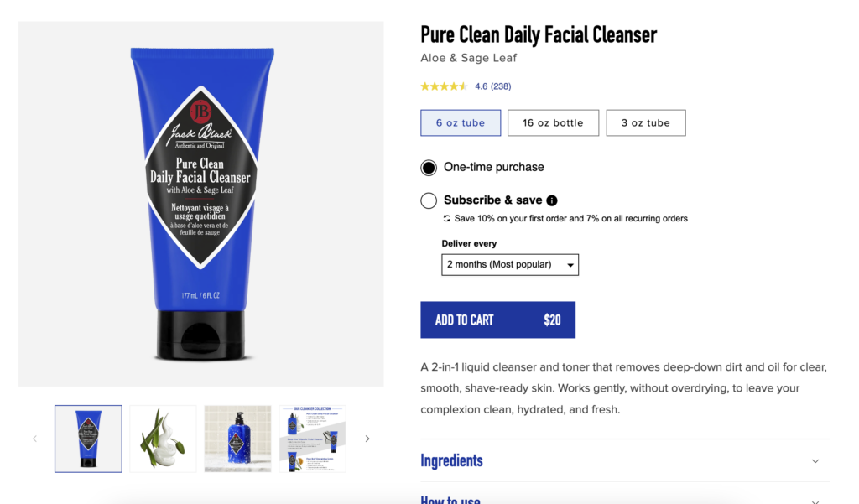The image size is (859, 504).
Task: Show next product thumbnails with right arrow
Action: coord(367,439)
